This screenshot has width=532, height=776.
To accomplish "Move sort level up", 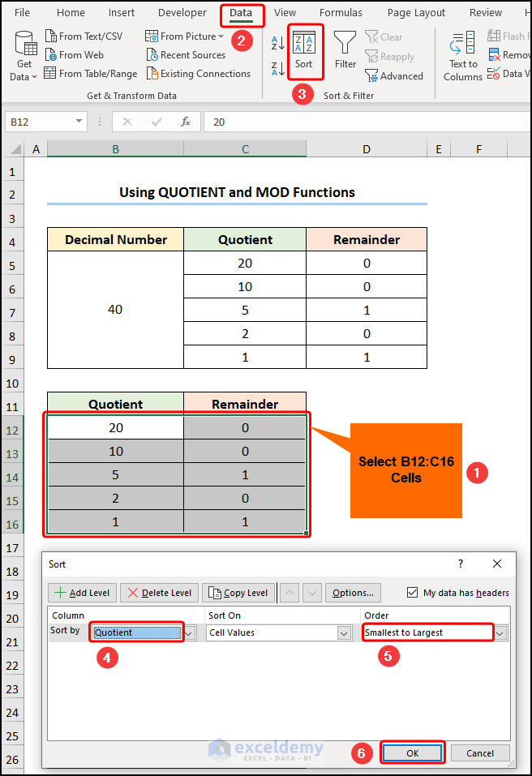I will (x=290, y=593).
